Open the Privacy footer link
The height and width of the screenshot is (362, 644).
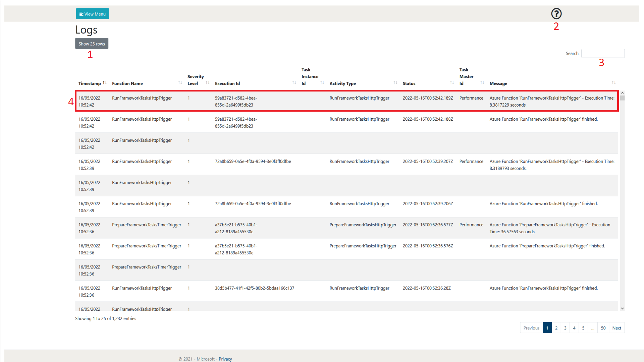(225, 359)
